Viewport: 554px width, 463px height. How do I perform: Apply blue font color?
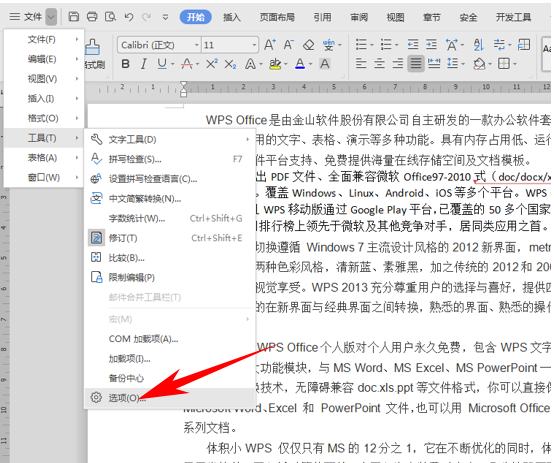click(300, 64)
